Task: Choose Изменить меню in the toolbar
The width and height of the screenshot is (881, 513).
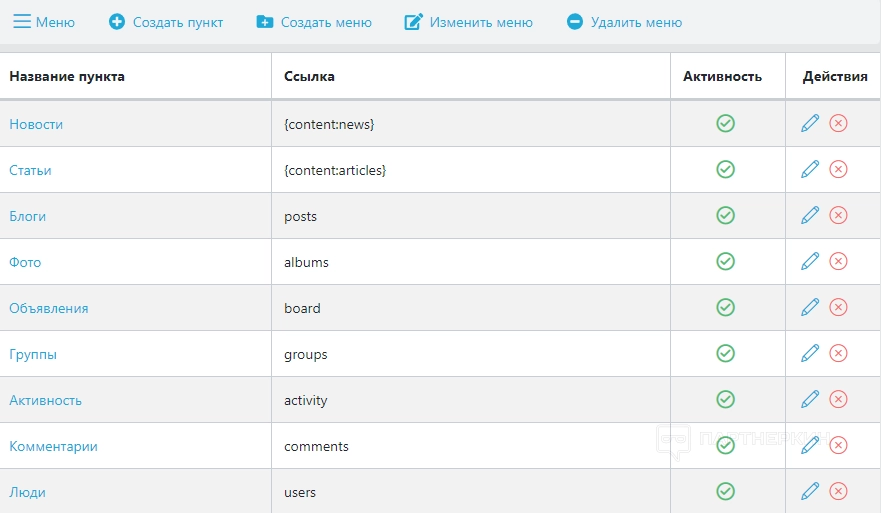Action: click(468, 22)
